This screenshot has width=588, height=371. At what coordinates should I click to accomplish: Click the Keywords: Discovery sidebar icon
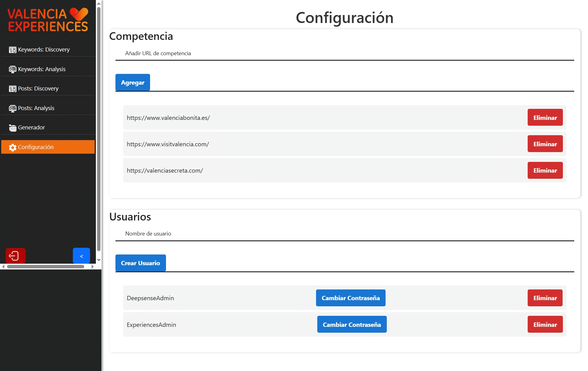point(13,50)
